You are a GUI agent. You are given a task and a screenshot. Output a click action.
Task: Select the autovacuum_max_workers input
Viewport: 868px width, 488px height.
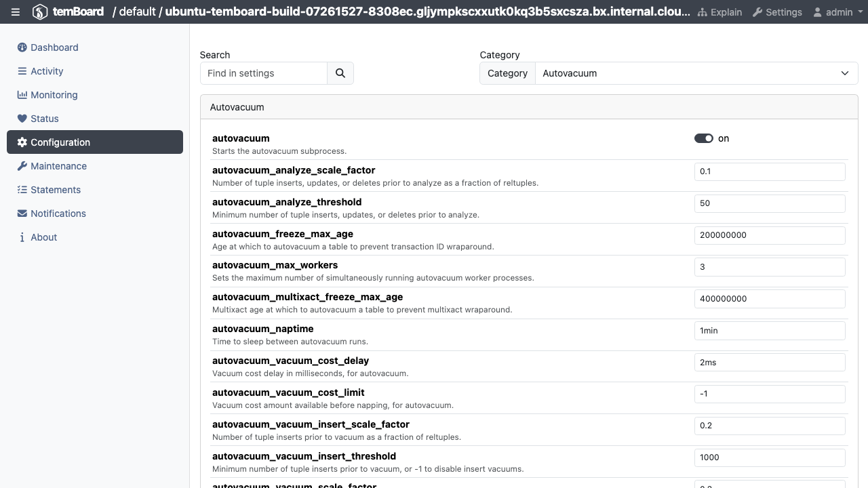tap(770, 267)
